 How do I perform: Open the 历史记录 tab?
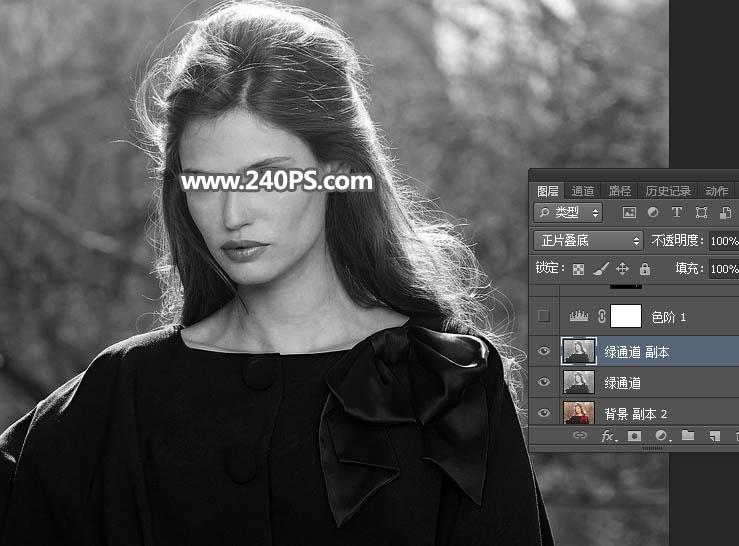[x=667, y=191]
